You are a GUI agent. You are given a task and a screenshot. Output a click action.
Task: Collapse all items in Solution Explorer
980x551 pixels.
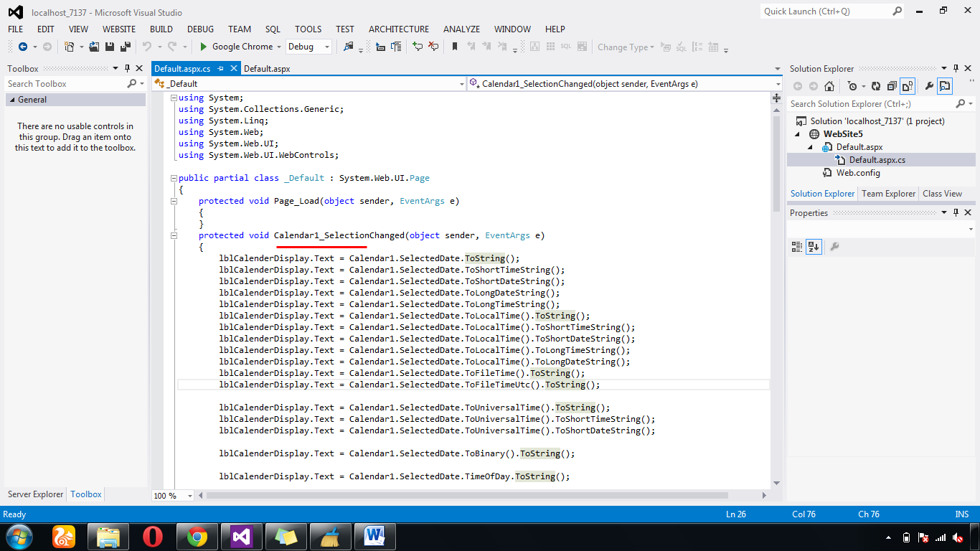click(893, 85)
